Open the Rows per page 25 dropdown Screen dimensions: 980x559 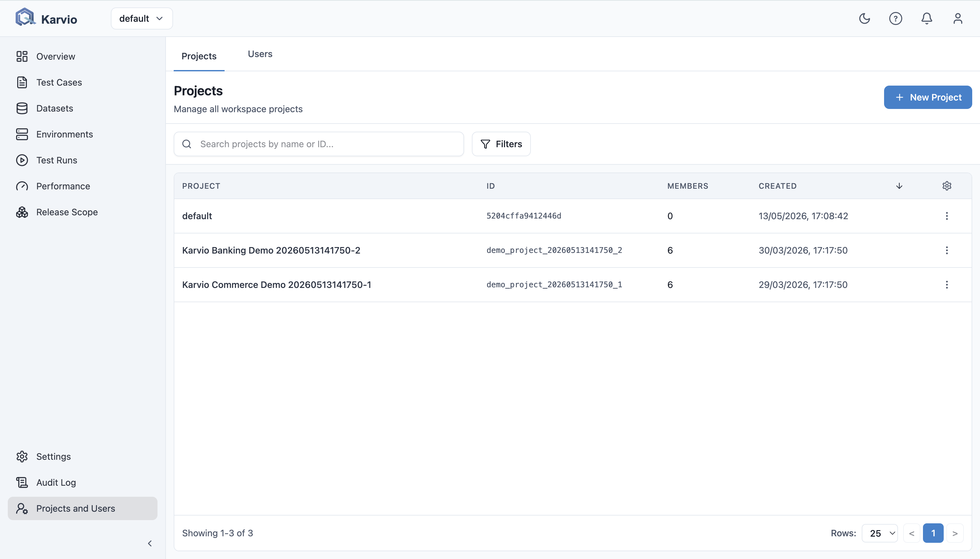(x=880, y=533)
